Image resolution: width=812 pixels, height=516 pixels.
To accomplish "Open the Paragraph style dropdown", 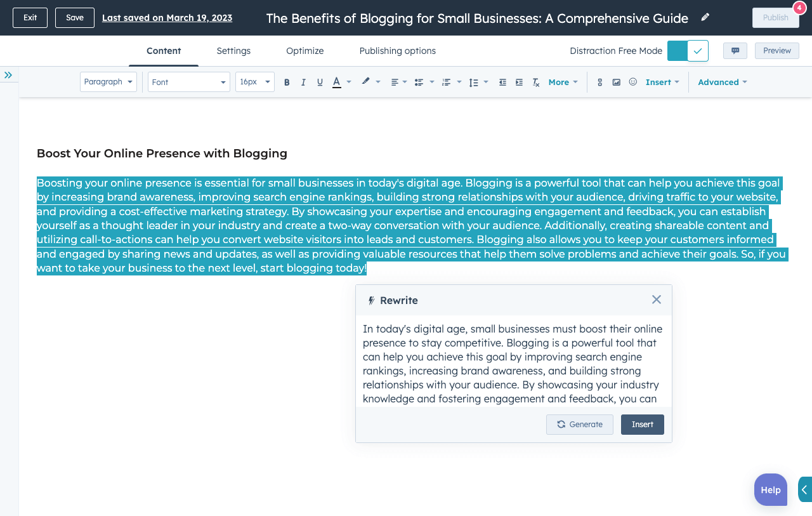I will (x=108, y=82).
